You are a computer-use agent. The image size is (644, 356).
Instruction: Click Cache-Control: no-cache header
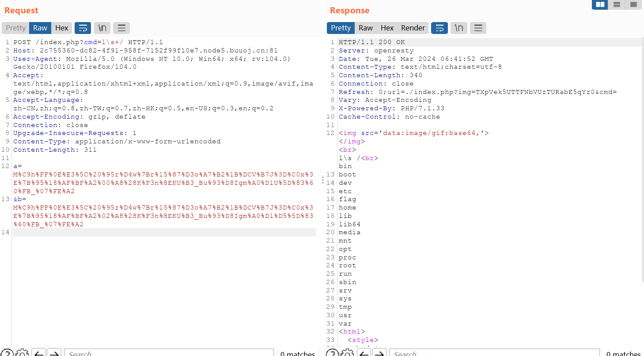tap(390, 117)
